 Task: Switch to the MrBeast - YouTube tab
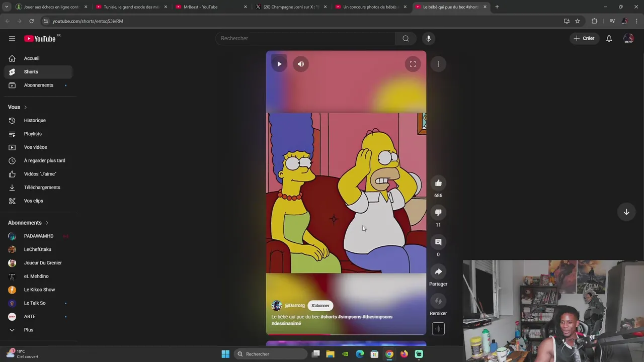coord(211,7)
